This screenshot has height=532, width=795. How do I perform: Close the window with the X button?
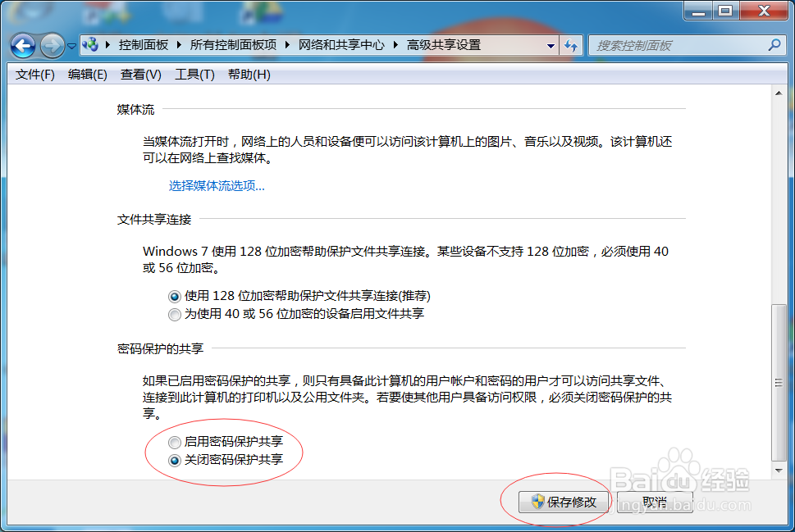[764, 11]
